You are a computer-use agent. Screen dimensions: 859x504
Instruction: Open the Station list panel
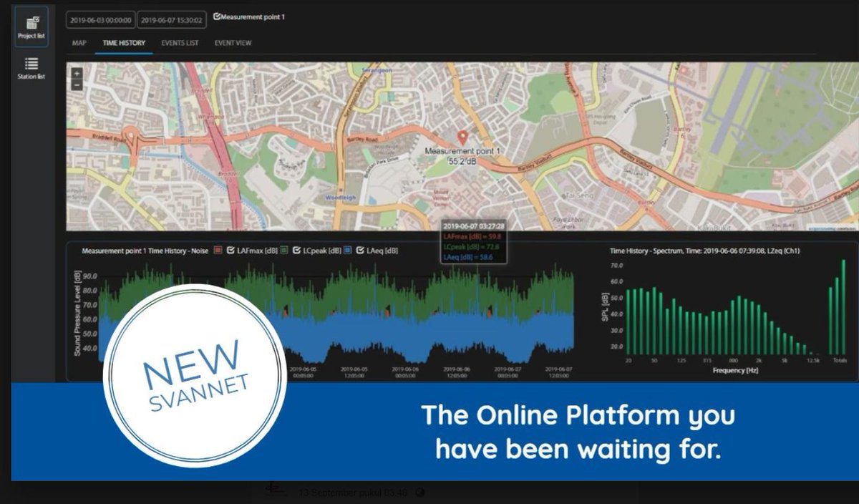point(31,64)
